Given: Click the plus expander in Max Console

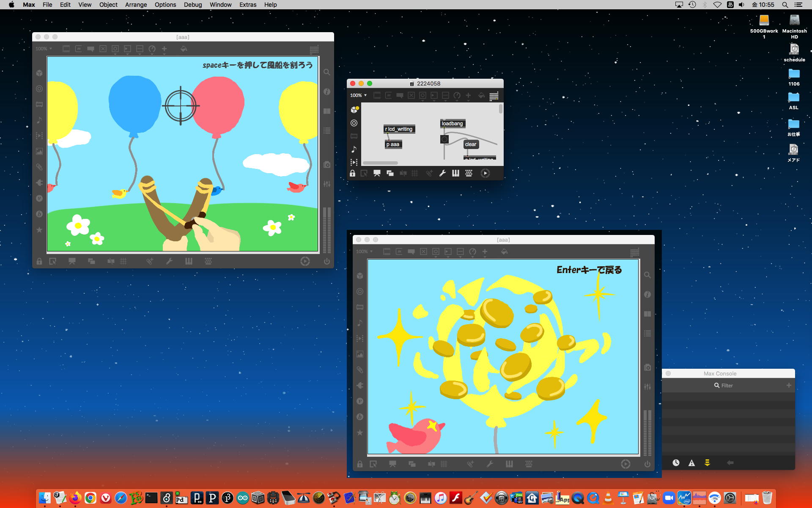Looking at the screenshot, I should tap(789, 385).
